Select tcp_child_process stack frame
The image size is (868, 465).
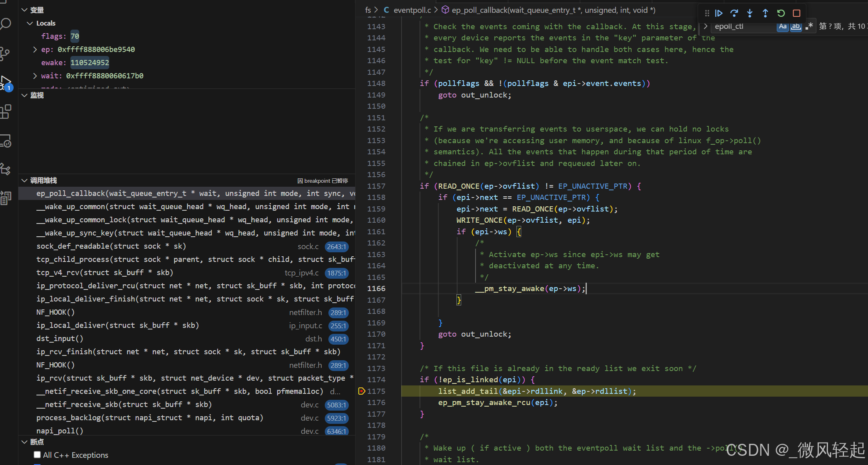[187, 259]
